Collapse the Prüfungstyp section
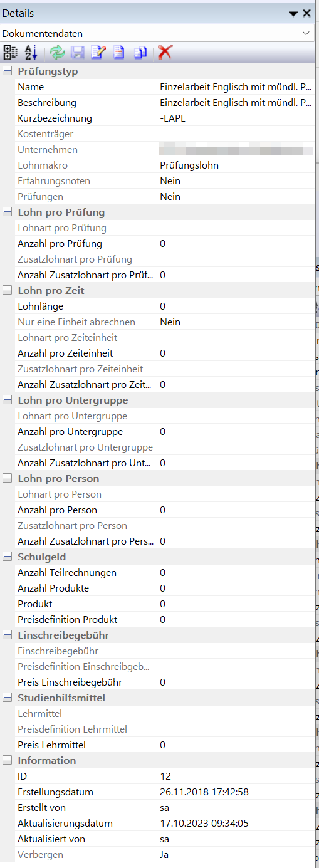319x868 pixels. click(7, 71)
